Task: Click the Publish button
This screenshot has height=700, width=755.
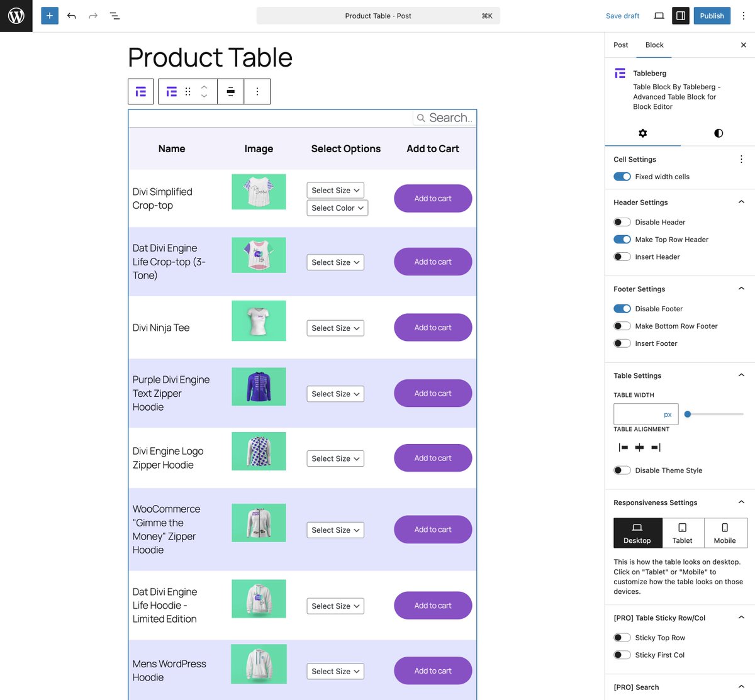Action: tap(712, 16)
